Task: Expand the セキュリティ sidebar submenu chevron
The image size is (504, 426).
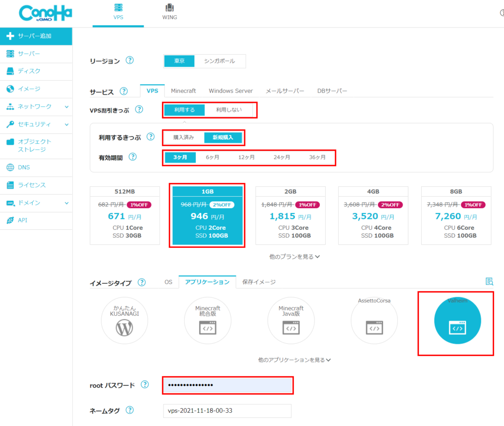Action: [66, 124]
